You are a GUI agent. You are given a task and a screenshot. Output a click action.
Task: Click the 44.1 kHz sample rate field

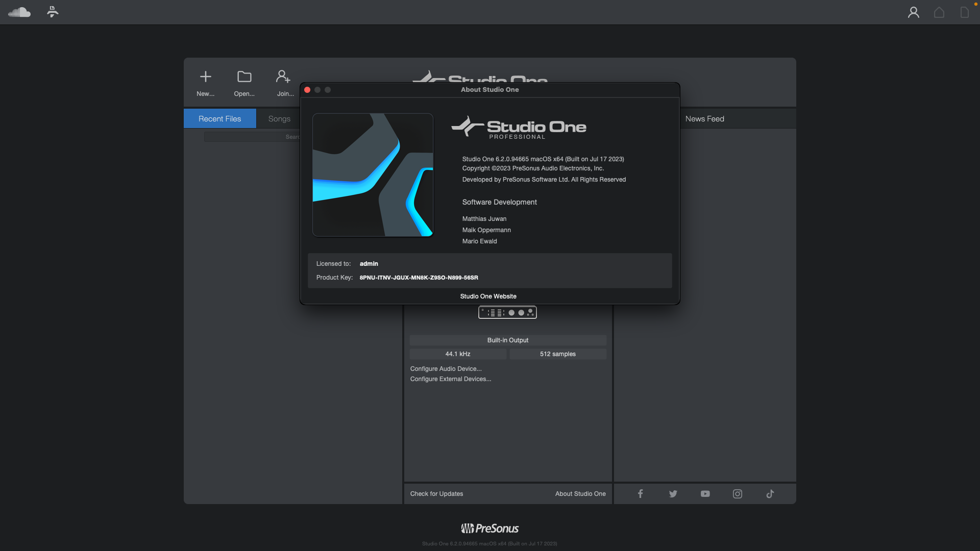point(458,354)
